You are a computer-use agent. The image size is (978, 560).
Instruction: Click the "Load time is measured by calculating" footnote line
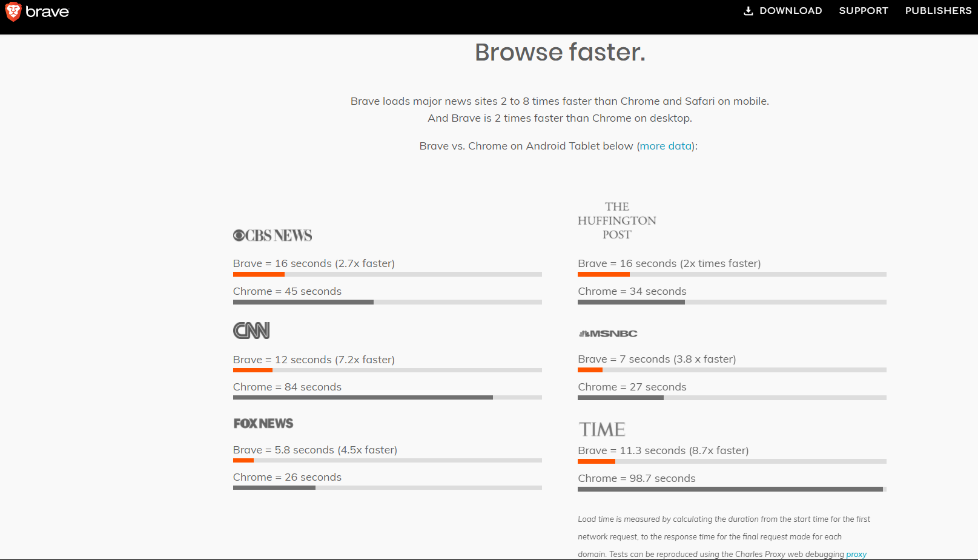(724, 519)
